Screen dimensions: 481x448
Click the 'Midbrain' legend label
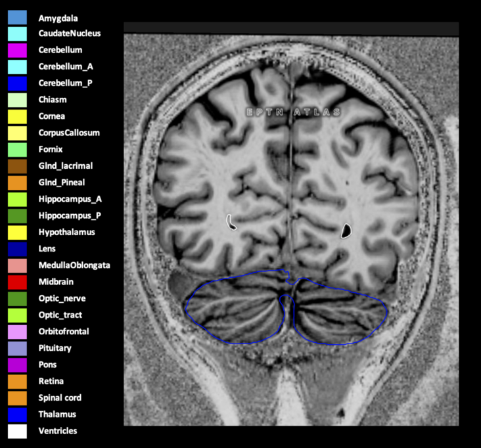pos(56,282)
